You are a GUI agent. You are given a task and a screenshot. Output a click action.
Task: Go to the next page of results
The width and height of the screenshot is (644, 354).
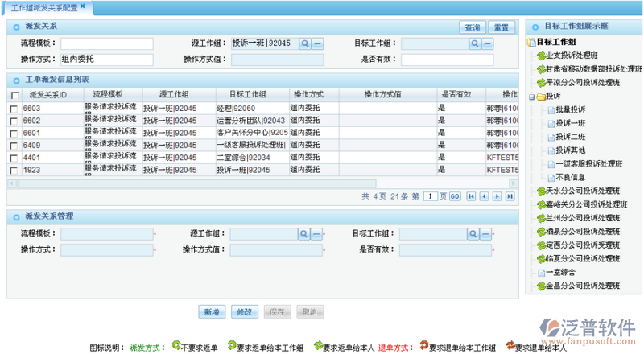[497, 196]
